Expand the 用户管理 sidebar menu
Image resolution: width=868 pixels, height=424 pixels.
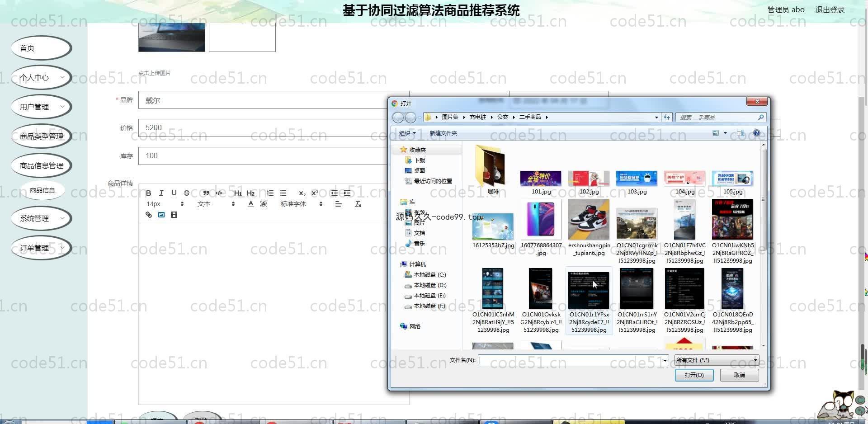click(x=41, y=107)
